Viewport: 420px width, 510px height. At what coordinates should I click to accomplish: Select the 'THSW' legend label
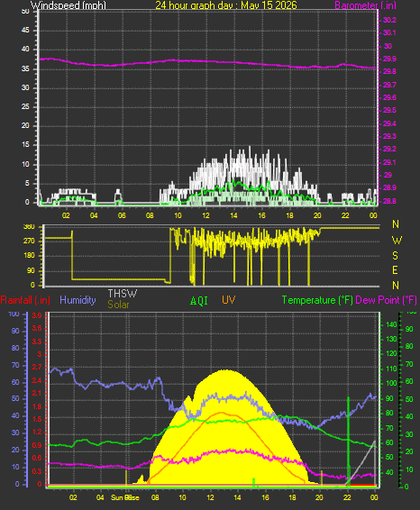[123, 294]
